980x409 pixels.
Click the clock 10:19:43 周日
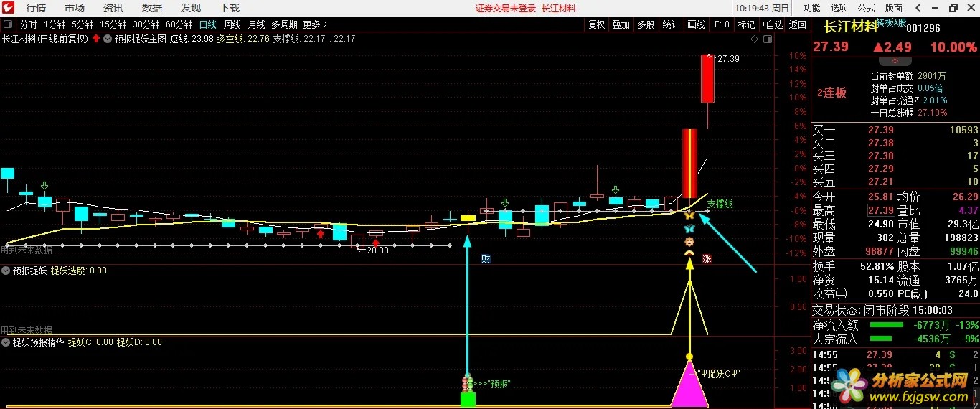point(762,8)
